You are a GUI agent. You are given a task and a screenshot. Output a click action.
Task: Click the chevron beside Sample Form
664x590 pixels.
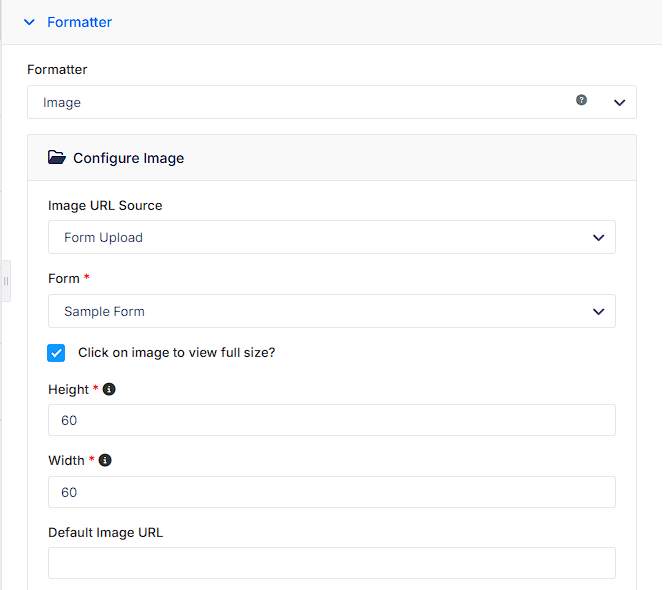tap(598, 312)
